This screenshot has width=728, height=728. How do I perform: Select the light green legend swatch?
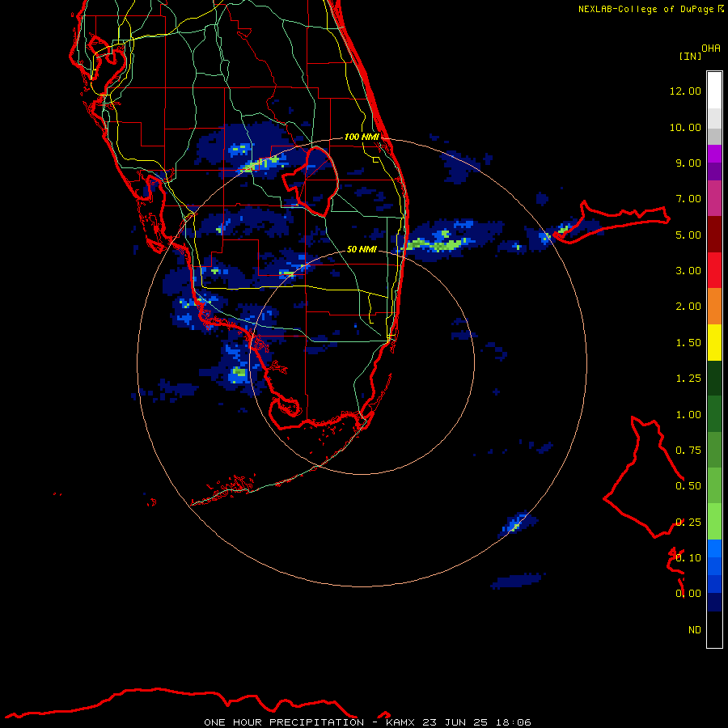(x=714, y=522)
